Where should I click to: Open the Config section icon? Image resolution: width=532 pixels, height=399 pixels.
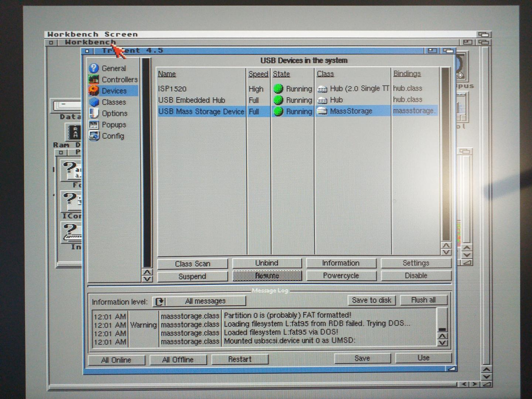tap(94, 136)
